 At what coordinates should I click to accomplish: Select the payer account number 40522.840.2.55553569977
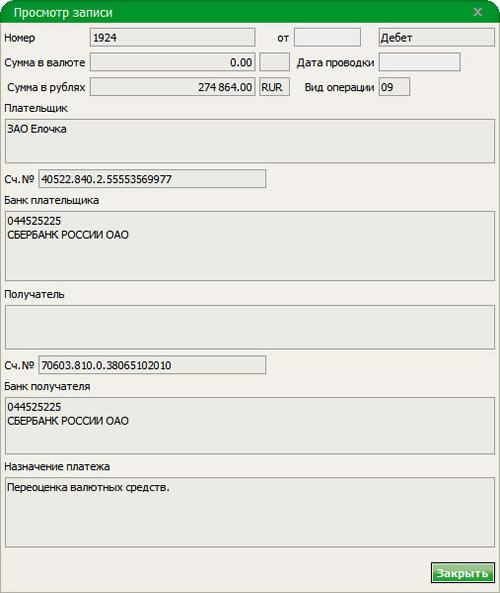point(152,179)
